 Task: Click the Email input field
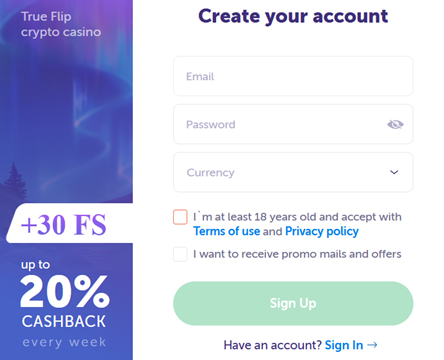click(x=293, y=76)
